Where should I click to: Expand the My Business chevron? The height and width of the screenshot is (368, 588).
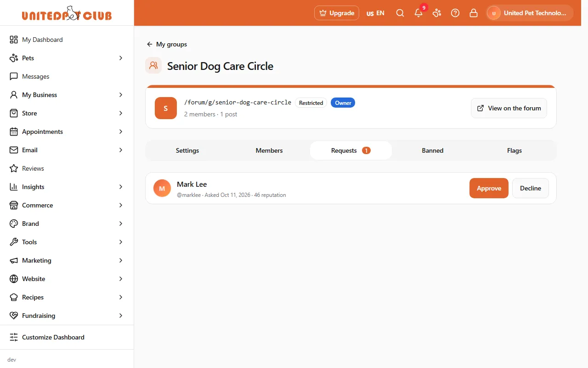point(121,95)
